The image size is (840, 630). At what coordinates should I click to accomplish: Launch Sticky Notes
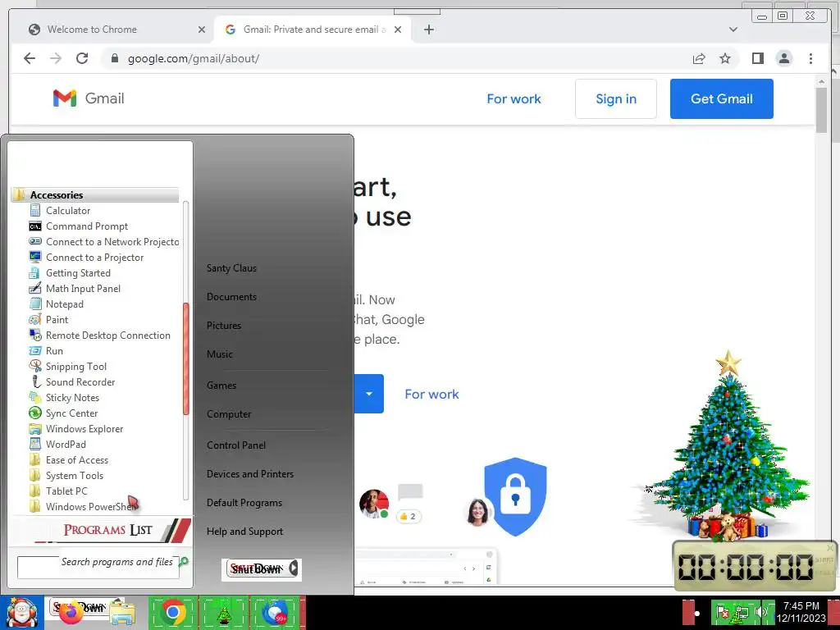72,397
